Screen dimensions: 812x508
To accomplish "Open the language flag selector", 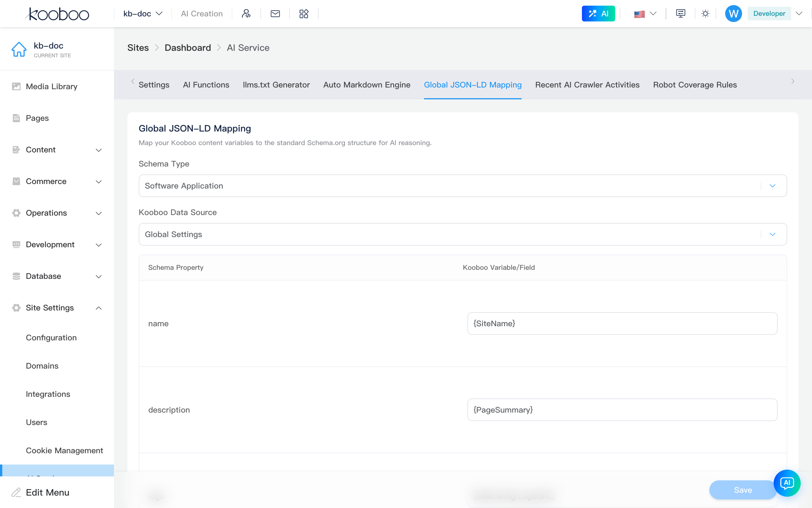I will pyautogui.click(x=645, y=14).
